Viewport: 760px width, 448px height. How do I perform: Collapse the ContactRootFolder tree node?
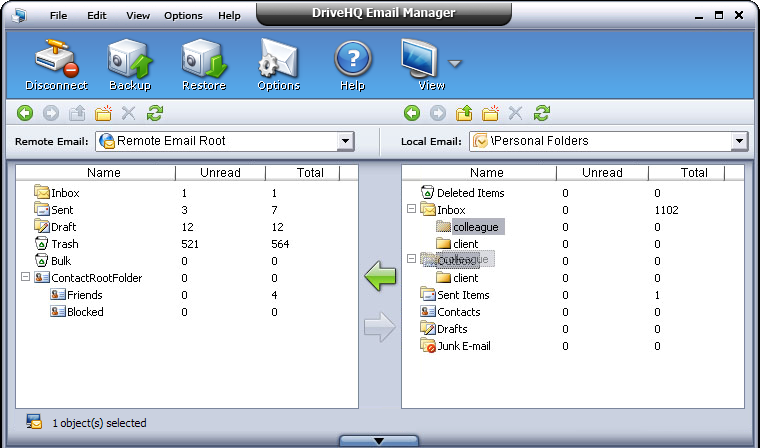(x=26, y=278)
